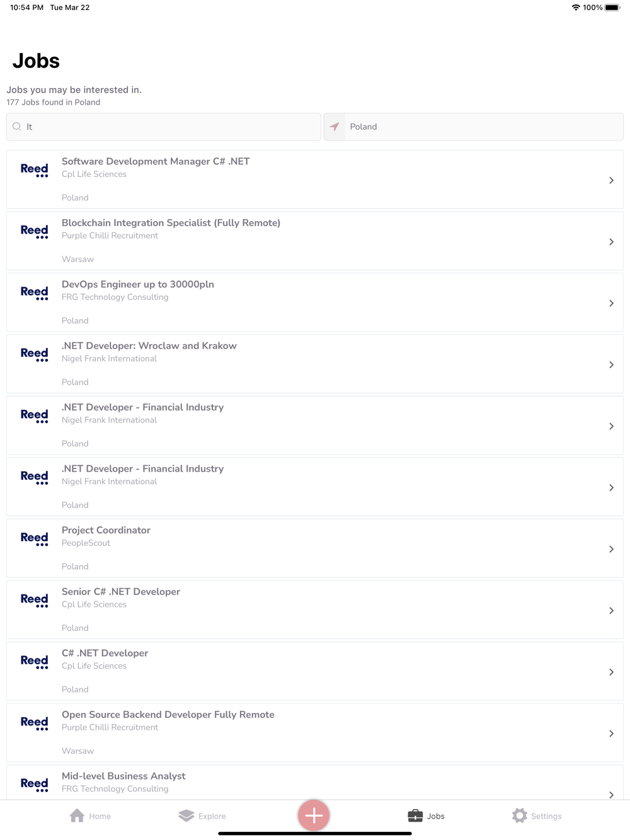Expand chevron for DevOps Engineer job
This screenshot has width=630, height=840.
click(611, 304)
